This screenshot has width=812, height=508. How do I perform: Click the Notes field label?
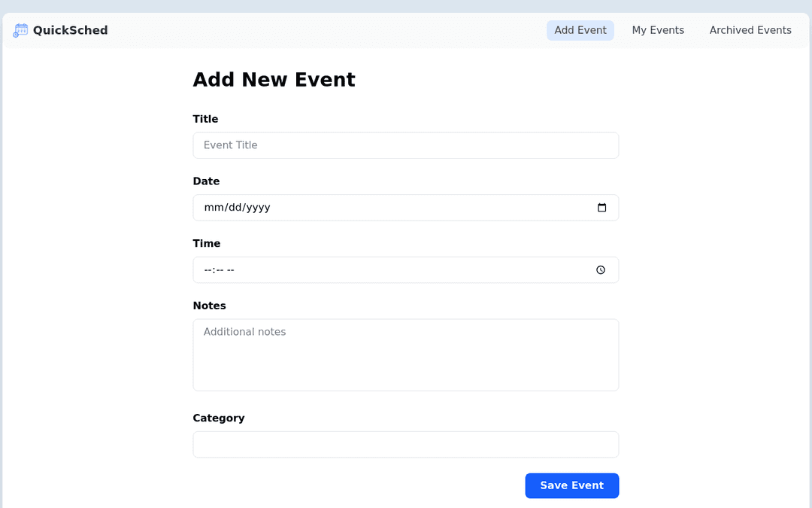point(209,306)
